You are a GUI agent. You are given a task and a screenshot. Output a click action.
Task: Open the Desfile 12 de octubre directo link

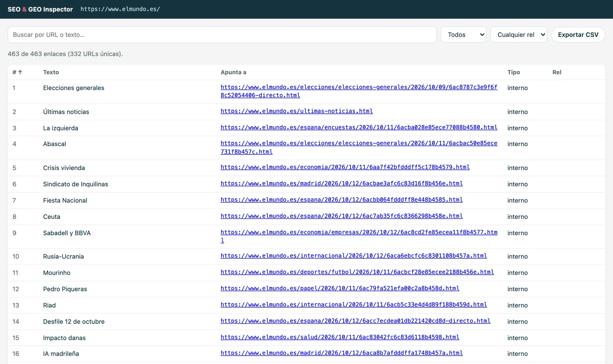click(x=356, y=321)
